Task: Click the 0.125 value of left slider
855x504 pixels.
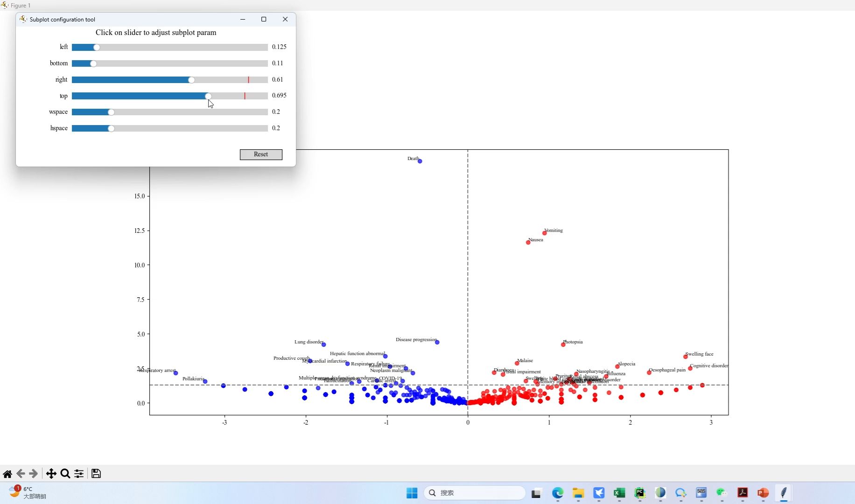Action: [x=279, y=47]
